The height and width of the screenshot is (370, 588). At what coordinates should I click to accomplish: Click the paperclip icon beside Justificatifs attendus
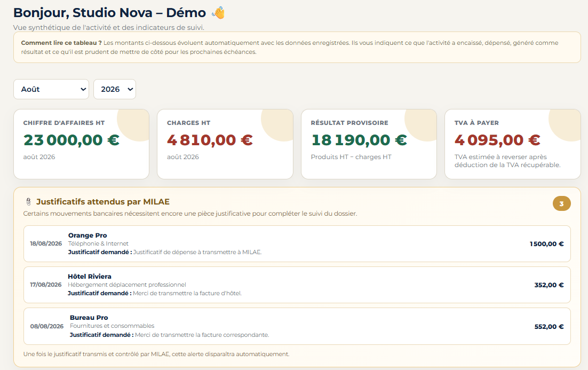pyautogui.click(x=28, y=202)
